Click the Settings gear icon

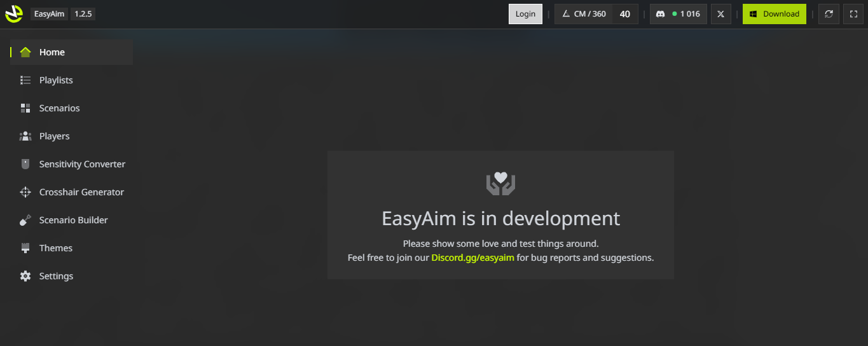tap(25, 276)
